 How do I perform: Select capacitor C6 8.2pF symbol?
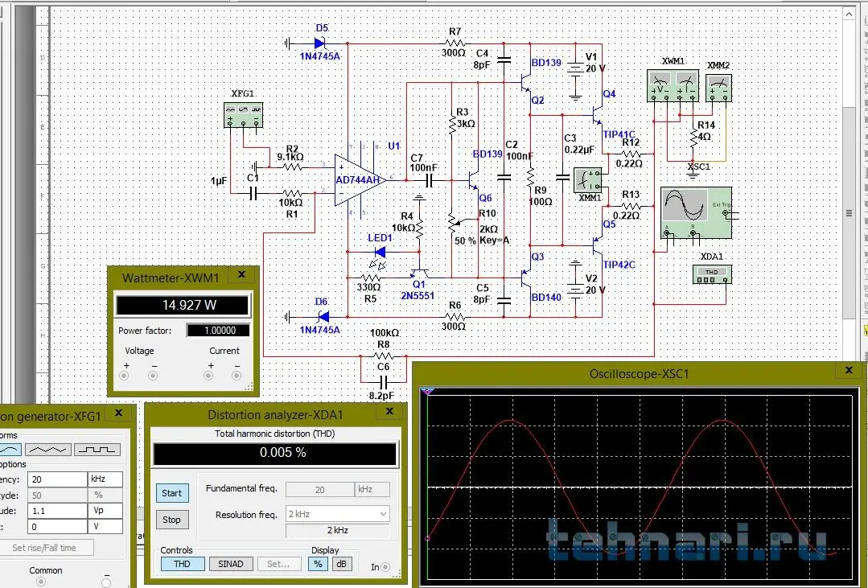click(384, 382)
